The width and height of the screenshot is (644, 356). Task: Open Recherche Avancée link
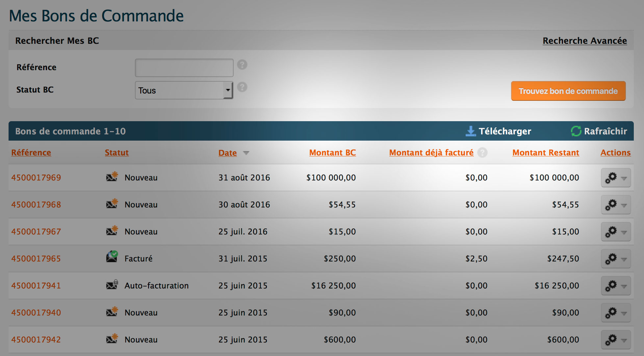pyautogui.click(x=585, y=41)
